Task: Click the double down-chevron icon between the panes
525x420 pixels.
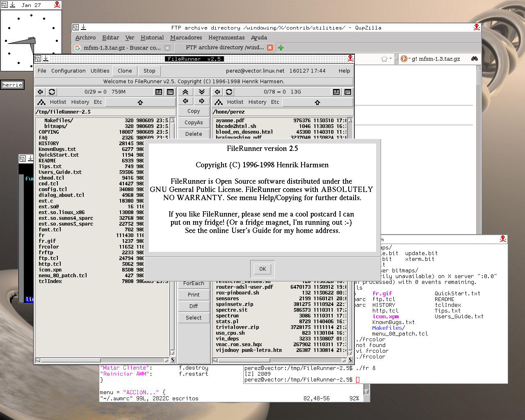Action: click(x=202, y=92)
